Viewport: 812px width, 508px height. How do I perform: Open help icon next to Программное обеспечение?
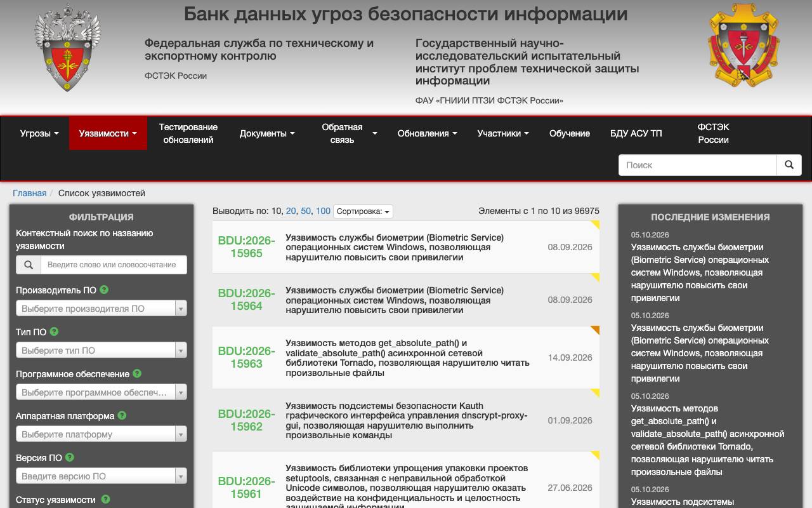(x=137, y=373)
